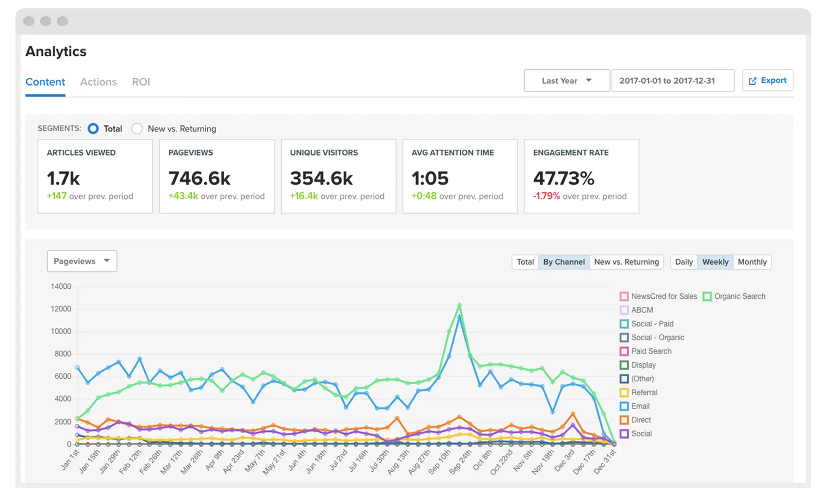Image resolution: width=827 pixels, height=504 pixels.
Task: Switch to the Actions tab
Action: pyautogui.click(x=98, y=82)
